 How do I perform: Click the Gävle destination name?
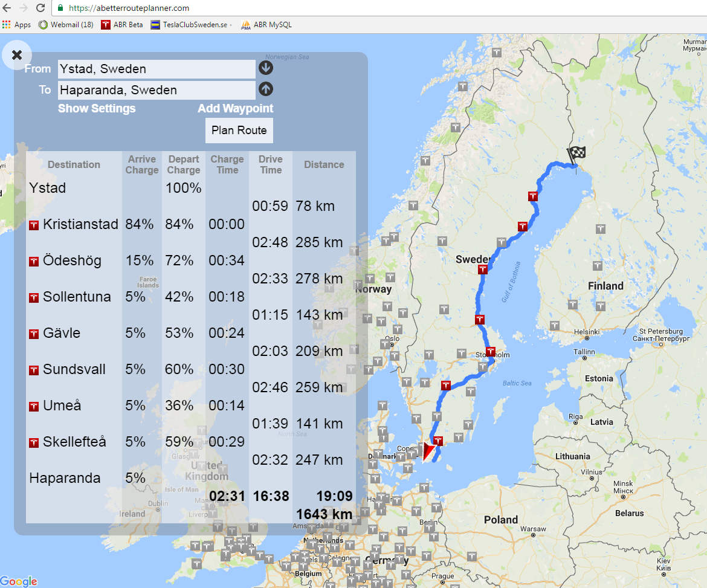(62, 333)
